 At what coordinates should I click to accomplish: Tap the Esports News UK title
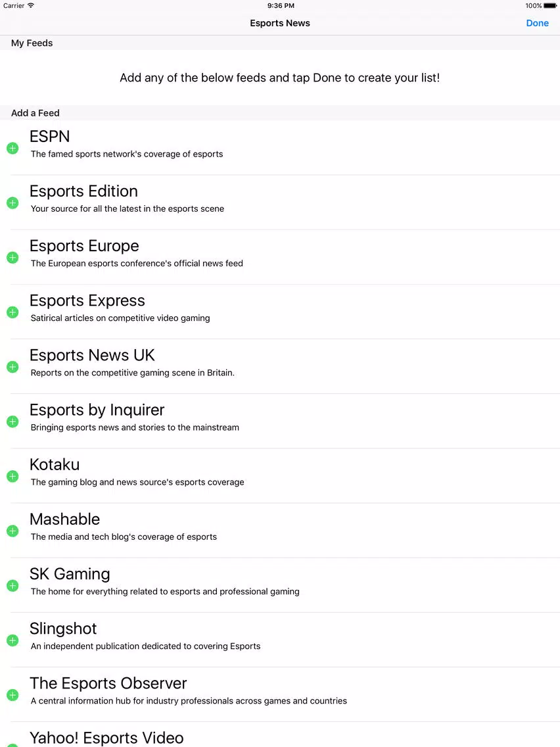tap(93, 355)
